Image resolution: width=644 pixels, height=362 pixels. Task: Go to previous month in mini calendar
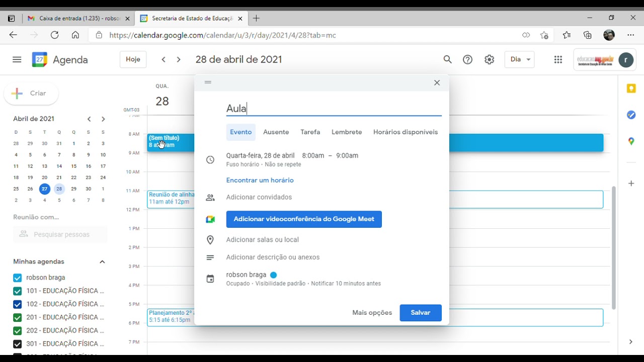(x=89, y=119)
